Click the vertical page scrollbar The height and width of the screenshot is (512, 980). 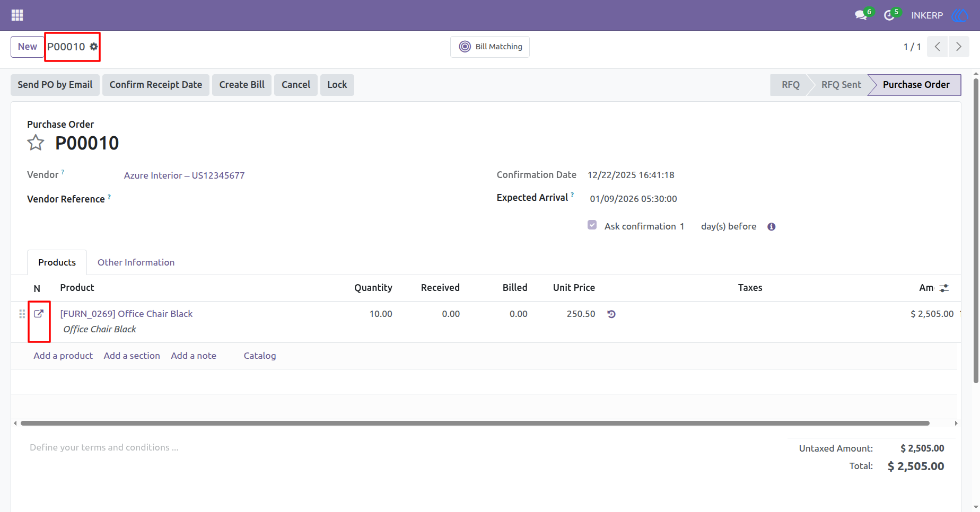tap(976, 231)
